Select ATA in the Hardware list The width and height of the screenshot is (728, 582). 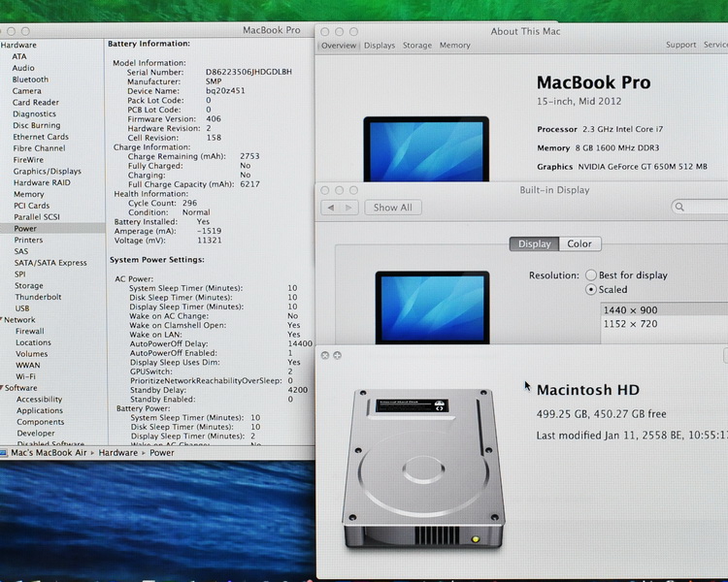(19, 56)
